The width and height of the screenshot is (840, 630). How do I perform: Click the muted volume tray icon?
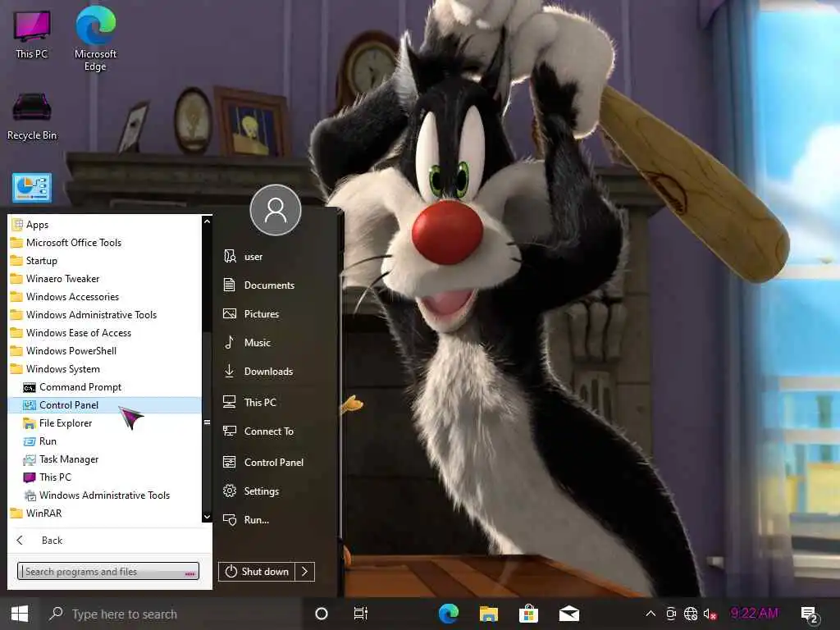[710, 614]
